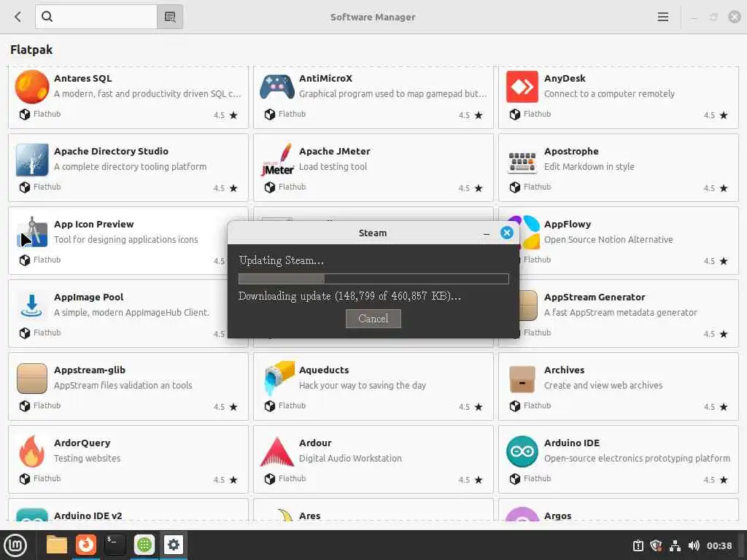Select the AntiMicroX title text
747x560 pixels.
coord(325,78)
